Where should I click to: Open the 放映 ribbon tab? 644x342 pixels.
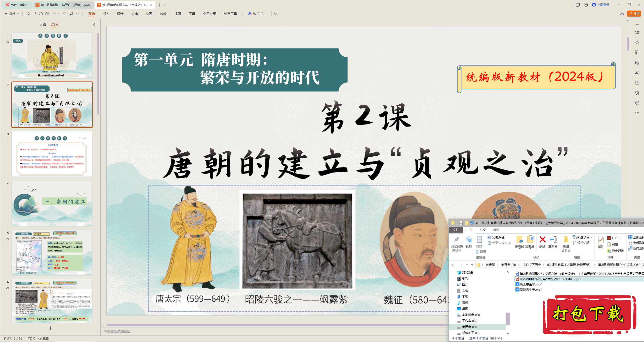(163, 14)
